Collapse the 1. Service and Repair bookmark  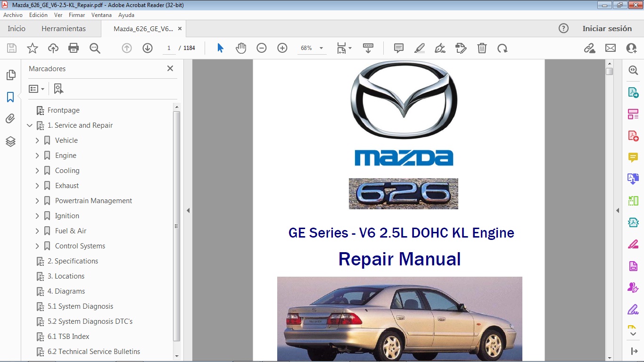click(30, 125)
